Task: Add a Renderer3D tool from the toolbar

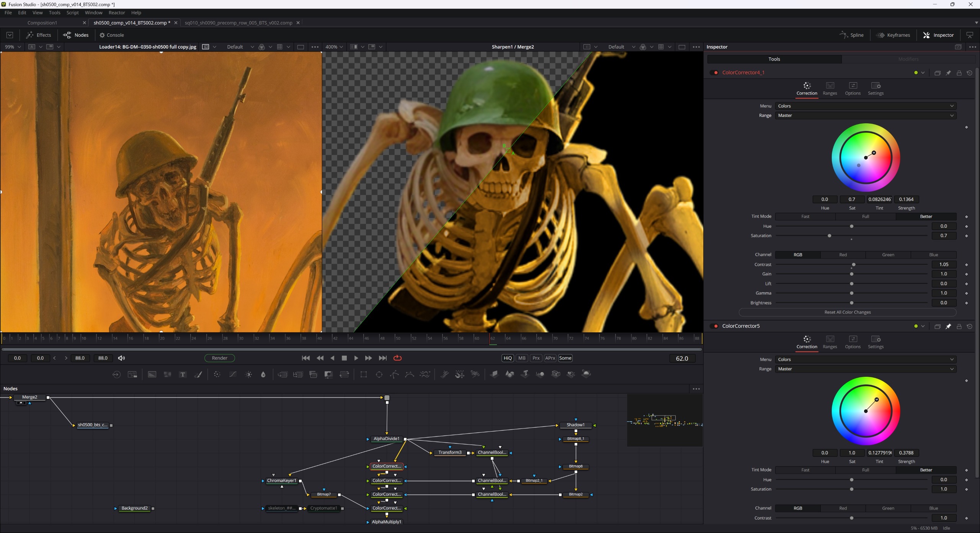Action: point(586,374)
